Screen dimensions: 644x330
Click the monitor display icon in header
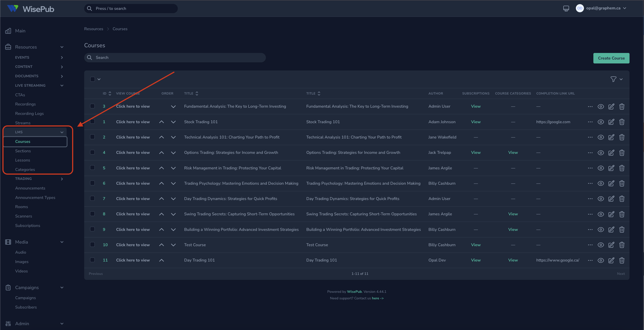click(566, 8)
